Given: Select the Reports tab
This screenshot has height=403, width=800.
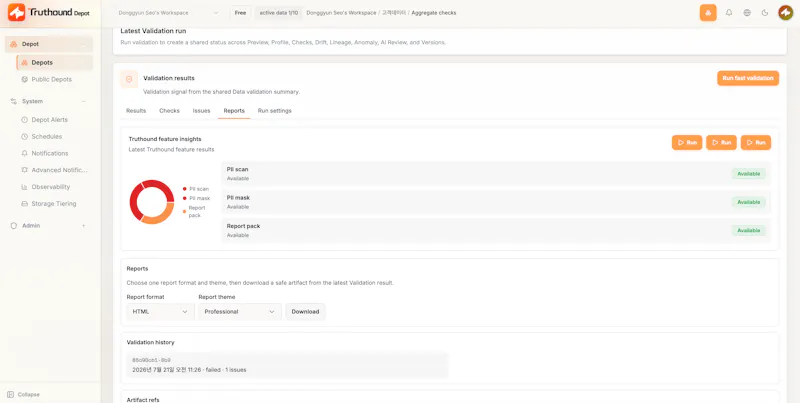Looking at the screenshot, I should tap(234, 111).
